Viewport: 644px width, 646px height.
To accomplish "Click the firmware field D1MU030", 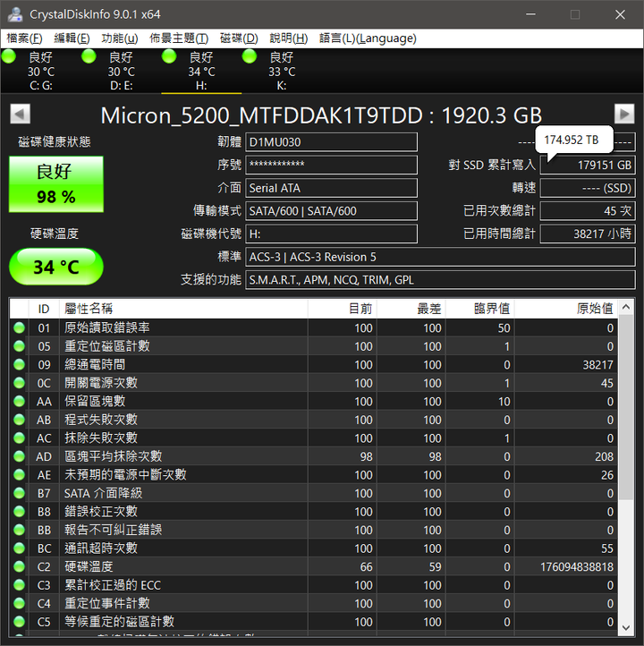I will [332, 142].
